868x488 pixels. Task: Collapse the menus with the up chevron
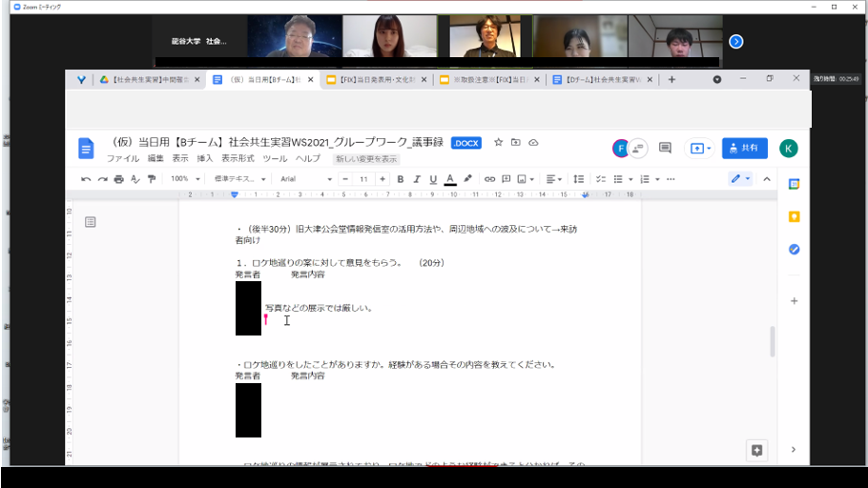pos(767,179)
